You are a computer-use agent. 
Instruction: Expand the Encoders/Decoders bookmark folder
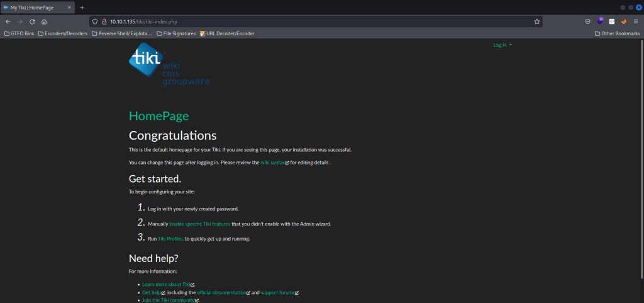click(x=62, y=33)
